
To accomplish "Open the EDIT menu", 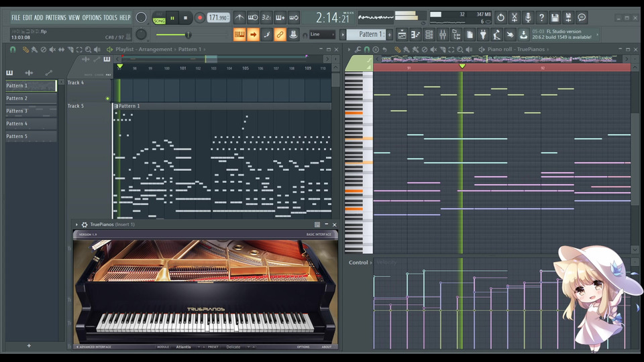I will pyautogui.click(x=27, y=17).
